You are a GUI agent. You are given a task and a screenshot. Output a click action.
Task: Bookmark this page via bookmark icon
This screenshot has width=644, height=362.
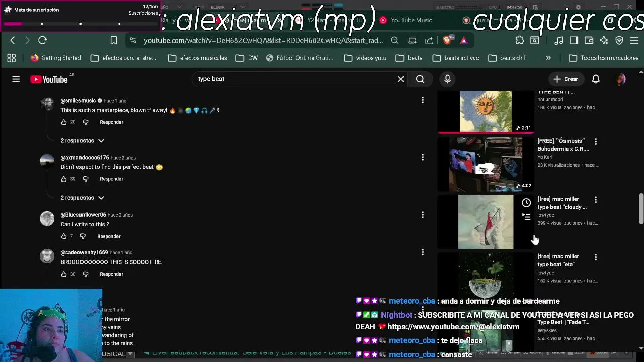[114, 40]
